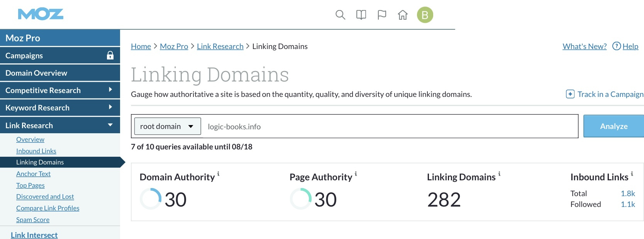Open the Overview sidebar link
The height and width of the screenshot is (239, 644).
30,139
